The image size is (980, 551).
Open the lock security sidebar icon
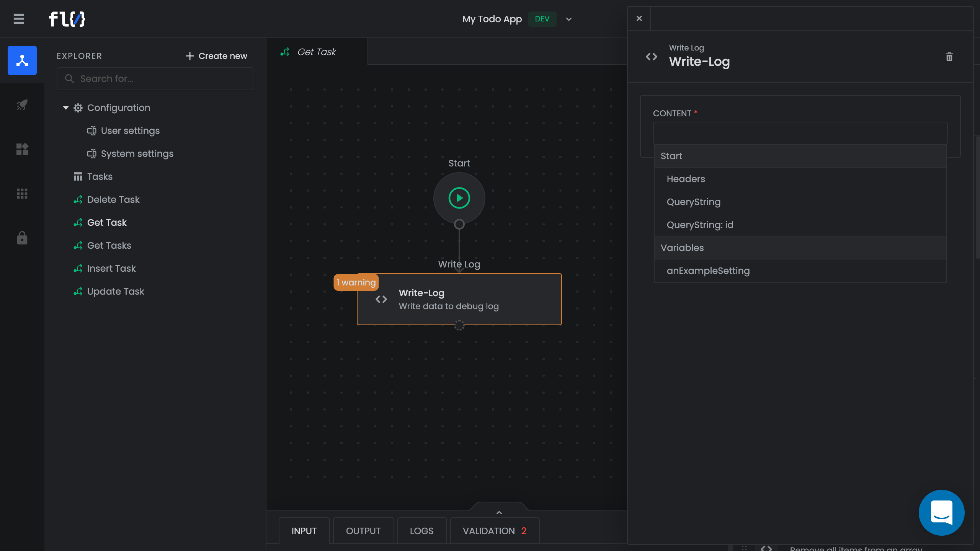(22, 238)
